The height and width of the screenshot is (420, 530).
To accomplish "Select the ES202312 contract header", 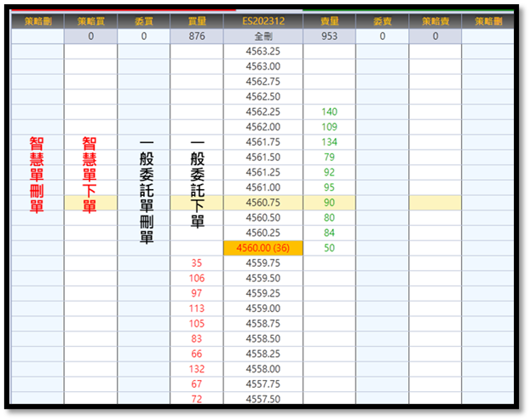I will (x=263, y=21).
